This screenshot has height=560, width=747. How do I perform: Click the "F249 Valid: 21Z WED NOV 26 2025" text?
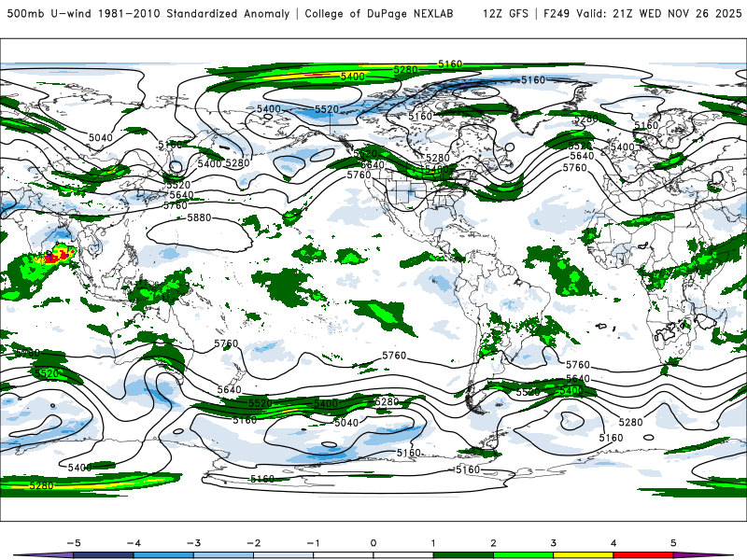[x=642, y=13]
